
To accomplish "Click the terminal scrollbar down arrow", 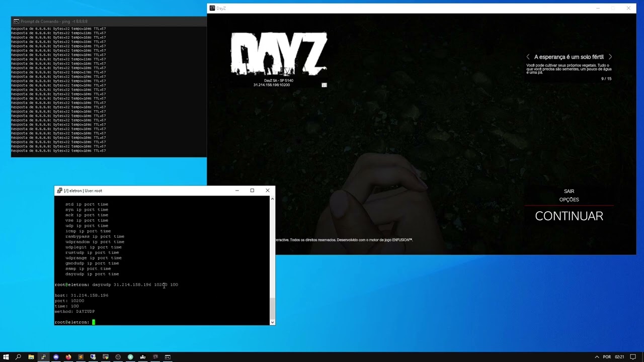I will click(272, 322).
